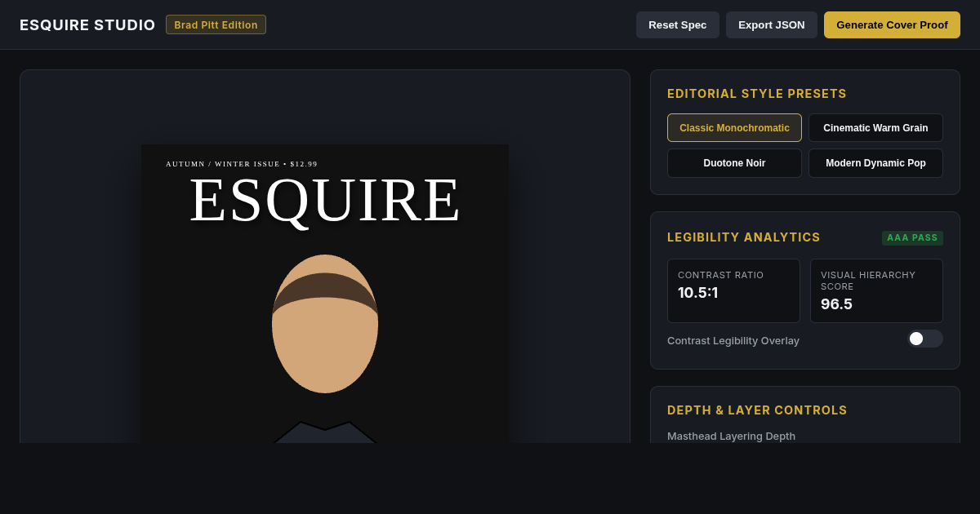980x514 pixels.
Task: Click the Masthead Layering Depth label
Action: pos(731,436)
